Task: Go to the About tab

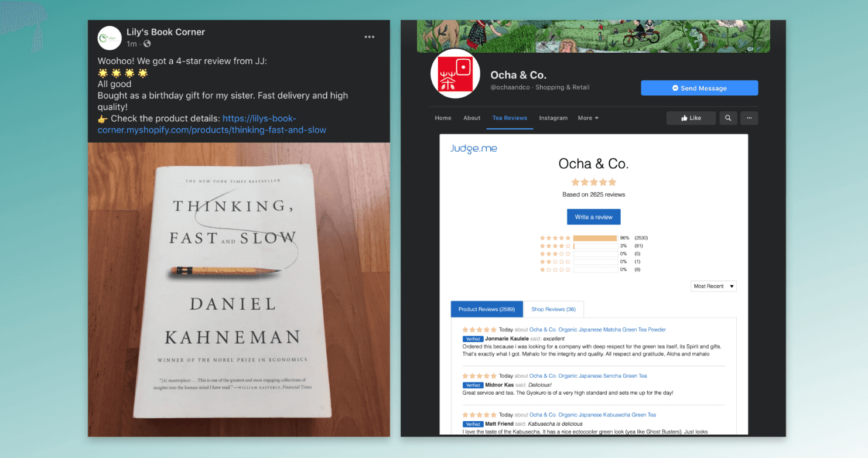Action: [x=471, y=118]
